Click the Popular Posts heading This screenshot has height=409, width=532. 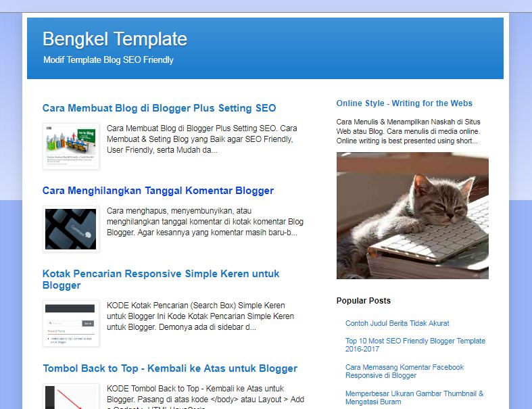364,301
